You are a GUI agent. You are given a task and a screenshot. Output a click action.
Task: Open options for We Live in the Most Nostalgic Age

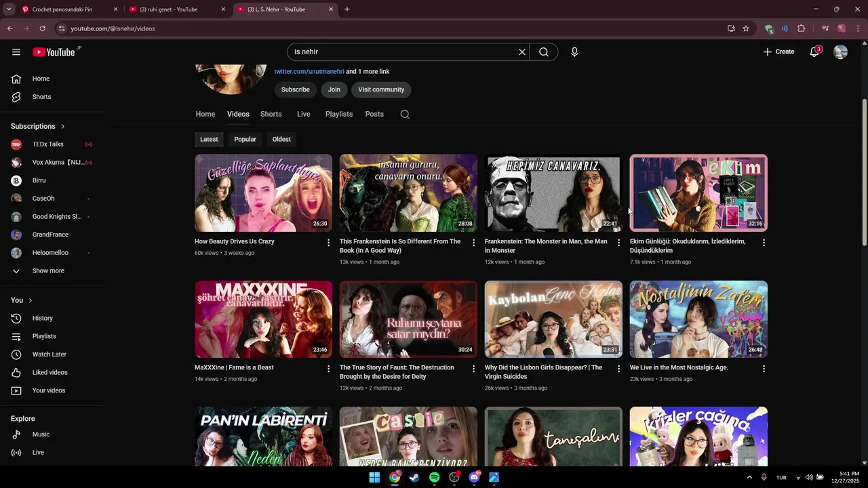coord(764,369)
